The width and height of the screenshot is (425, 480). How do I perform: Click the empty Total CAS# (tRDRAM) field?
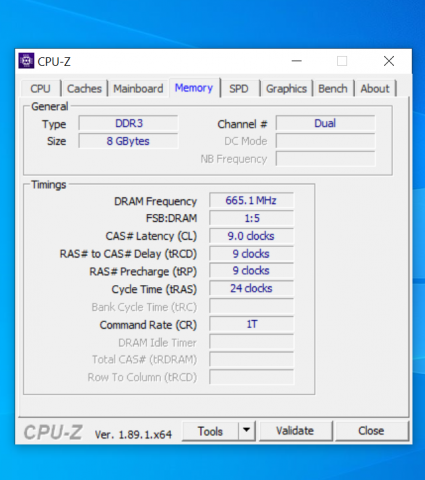(x=251, y=359)
